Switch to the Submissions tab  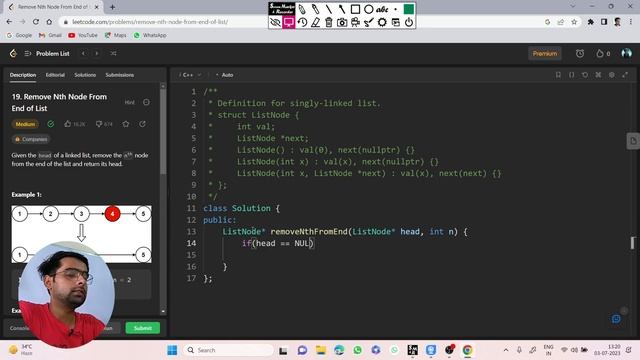(120, 75)
